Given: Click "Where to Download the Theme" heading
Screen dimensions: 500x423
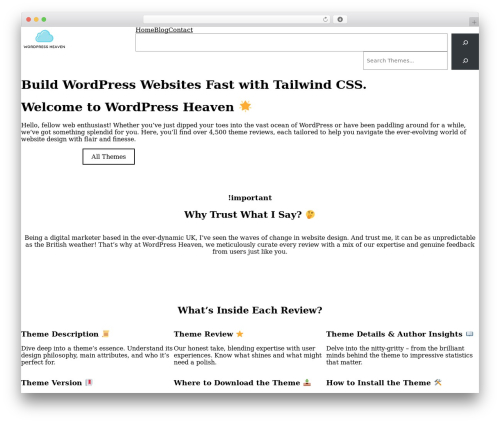Looking at the screenshot, I should click(x=237, y=383).
